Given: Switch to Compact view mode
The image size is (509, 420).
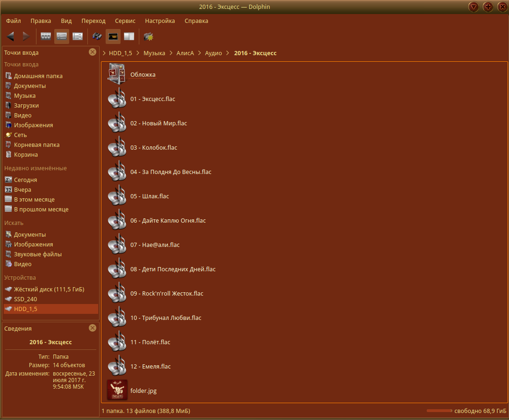Looking at the screenshot, I should [62, 36].
